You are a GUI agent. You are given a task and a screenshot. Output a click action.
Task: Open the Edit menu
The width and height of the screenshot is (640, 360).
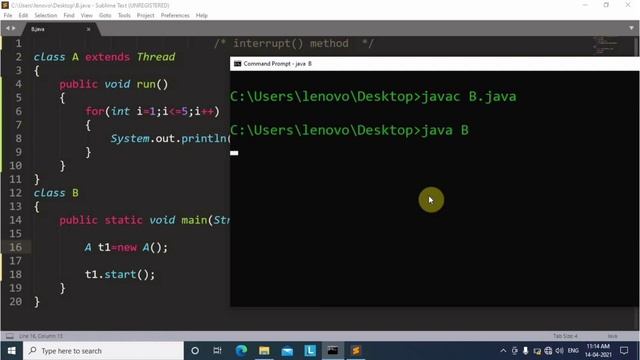click(23, 16)
